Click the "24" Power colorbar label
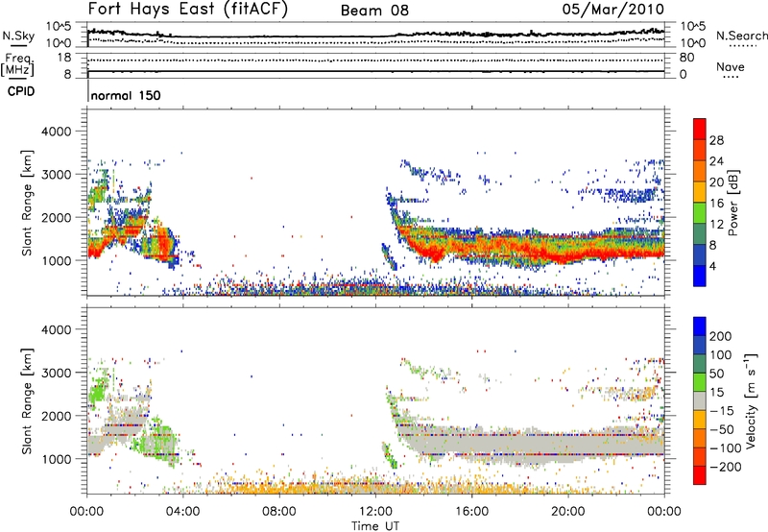Viewport: 768px width, 532px height. (716, 161)
